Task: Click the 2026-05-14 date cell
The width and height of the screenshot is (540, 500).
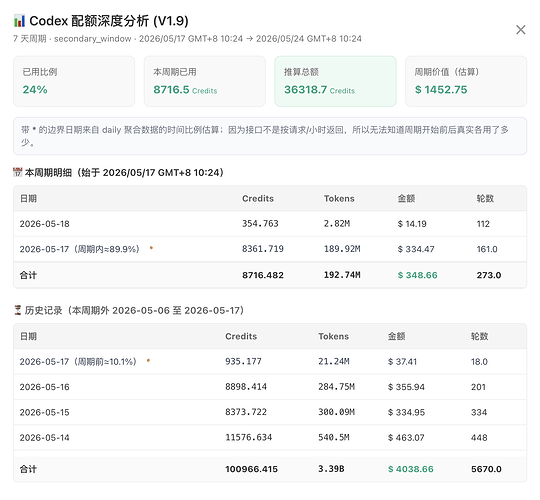Action: point(44,438)
